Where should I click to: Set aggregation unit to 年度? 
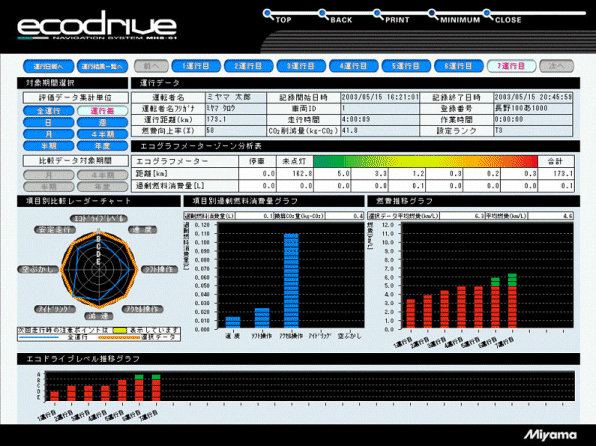[103, 146]
